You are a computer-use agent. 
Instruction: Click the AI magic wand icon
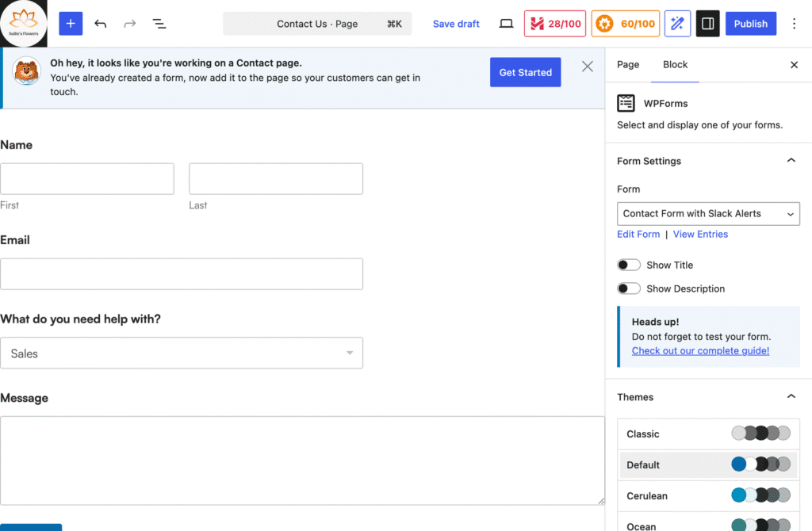tap(677, 23)
